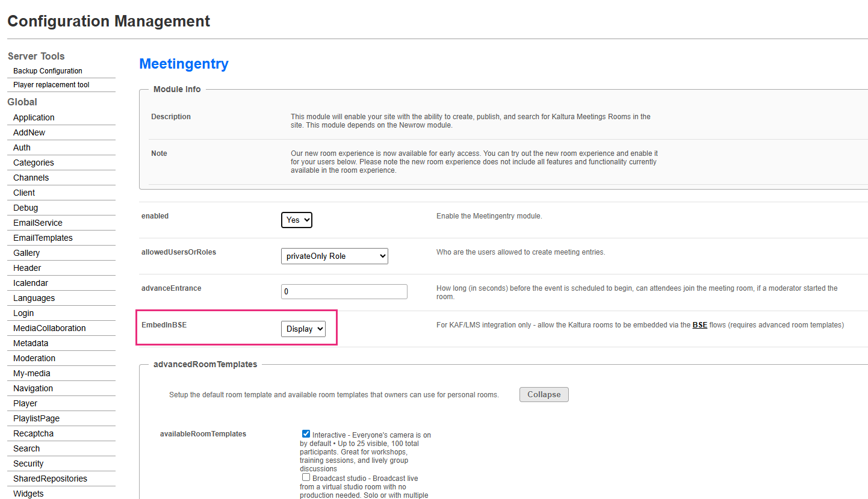This screenshot has height=499, width=868.
Task: Open the Application settings page
Action: 34,117
